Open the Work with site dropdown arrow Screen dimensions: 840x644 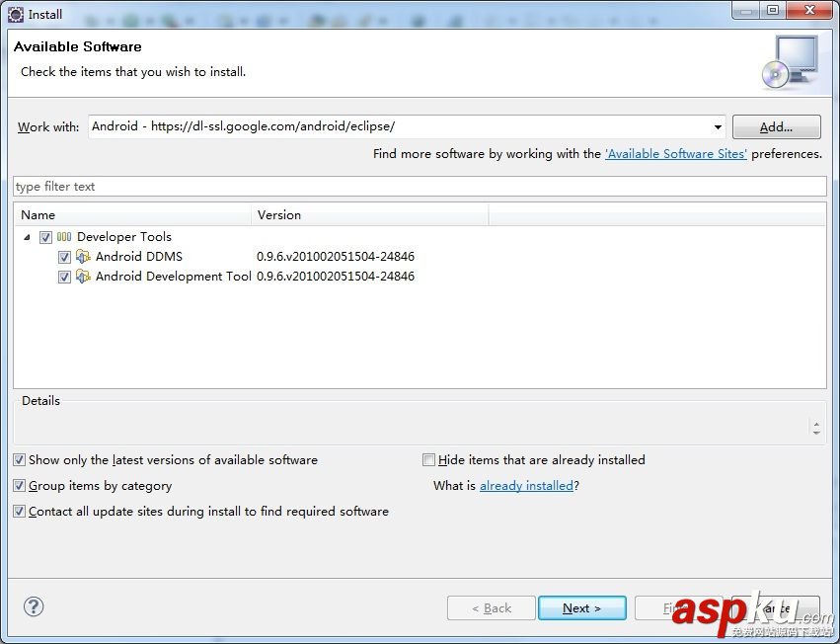tap(718, 127)
